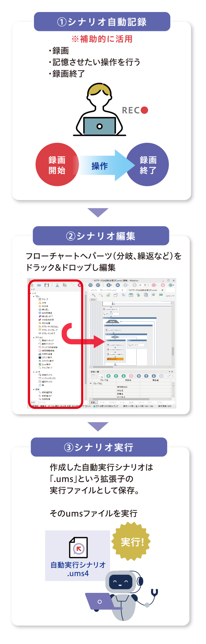This screenshot has height=644, width=206.
Task: Select the Excel操作 action item
Action: [x=45, y=364]
